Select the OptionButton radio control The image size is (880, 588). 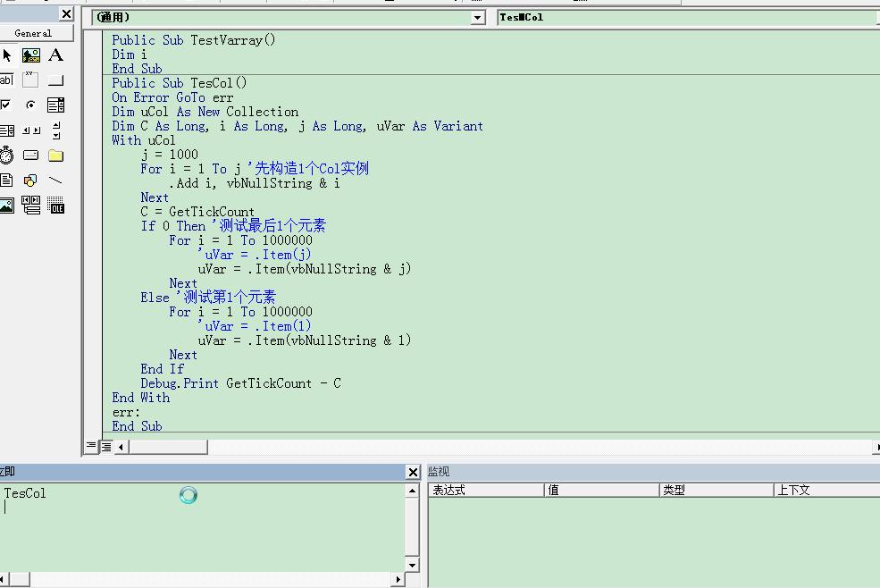coord(30,105)
